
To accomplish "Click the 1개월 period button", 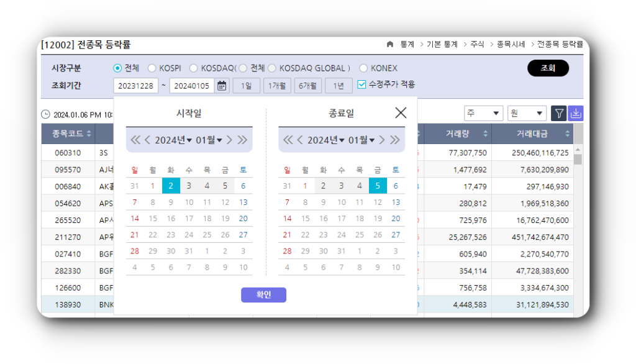I will point(277,86).
